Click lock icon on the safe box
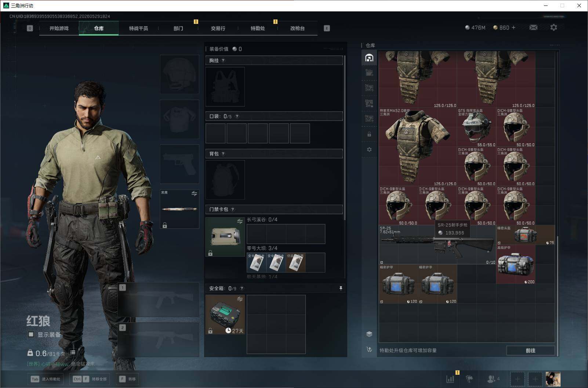Image resolution: width=588 pixels, height=388 pixels. click(210, 331)
